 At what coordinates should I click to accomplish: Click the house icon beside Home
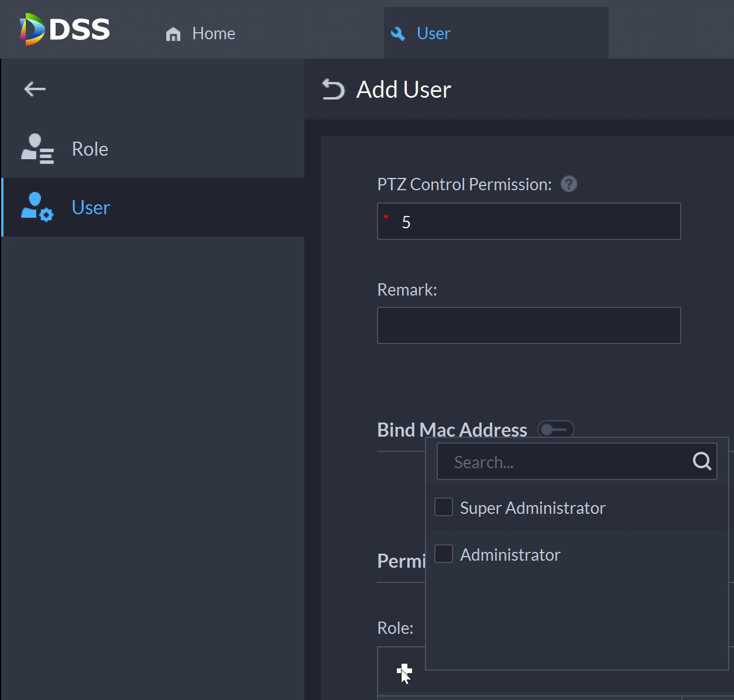(173, 35)
